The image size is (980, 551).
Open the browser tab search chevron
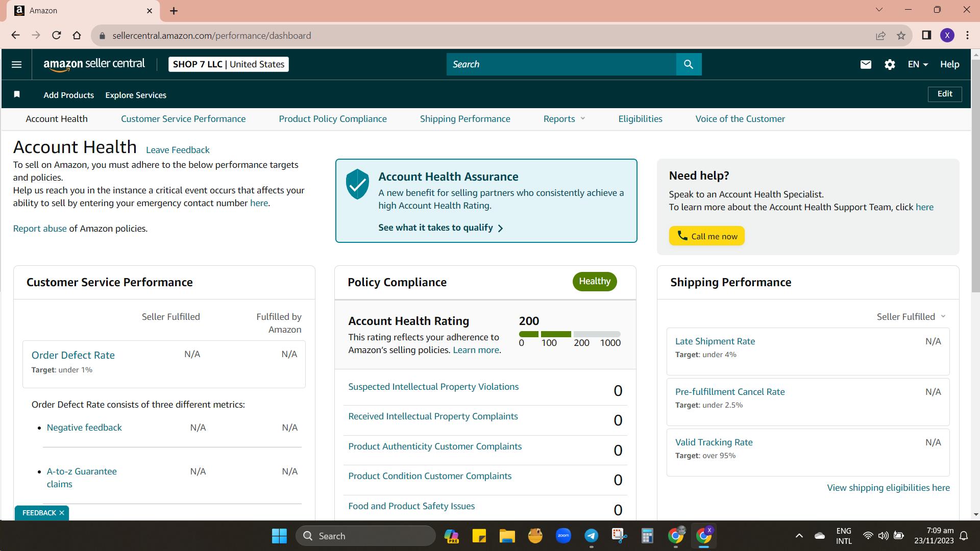coord(879,10)
